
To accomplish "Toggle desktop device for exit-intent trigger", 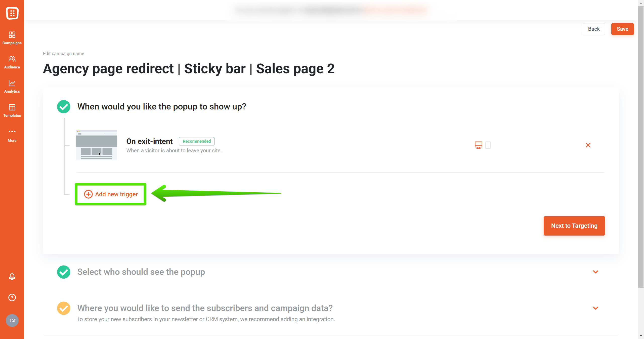I will coord(478,145).
